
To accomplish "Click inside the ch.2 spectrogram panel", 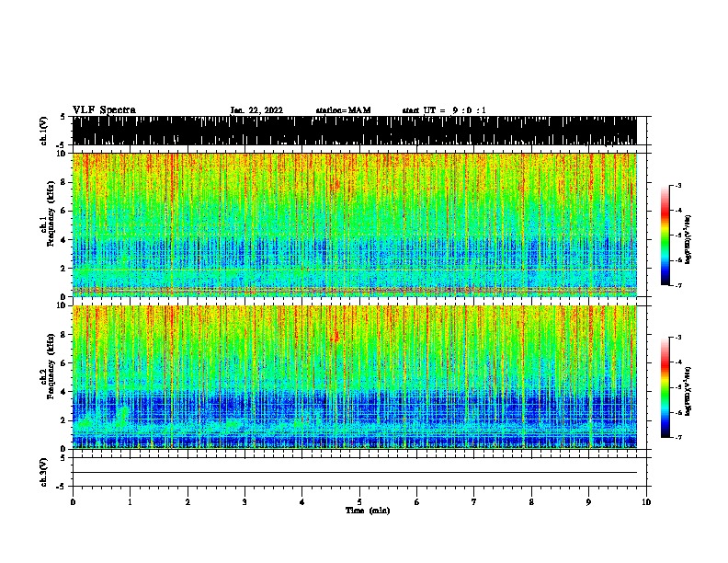I will pyautogui.click(x=355, y=377).
